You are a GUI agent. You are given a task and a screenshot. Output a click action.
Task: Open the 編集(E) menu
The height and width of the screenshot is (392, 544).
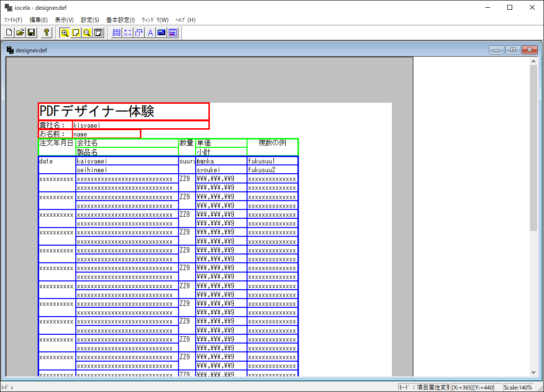[x=39, y=20]
